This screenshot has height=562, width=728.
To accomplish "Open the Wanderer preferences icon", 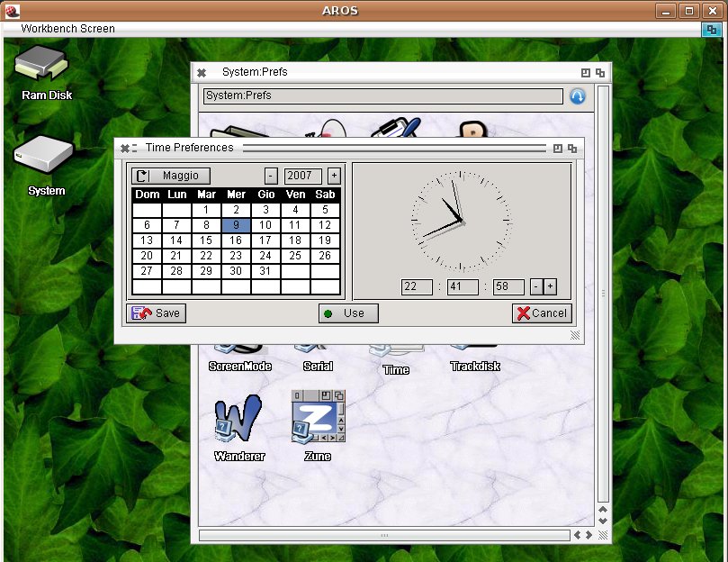I will pos(238,419).
